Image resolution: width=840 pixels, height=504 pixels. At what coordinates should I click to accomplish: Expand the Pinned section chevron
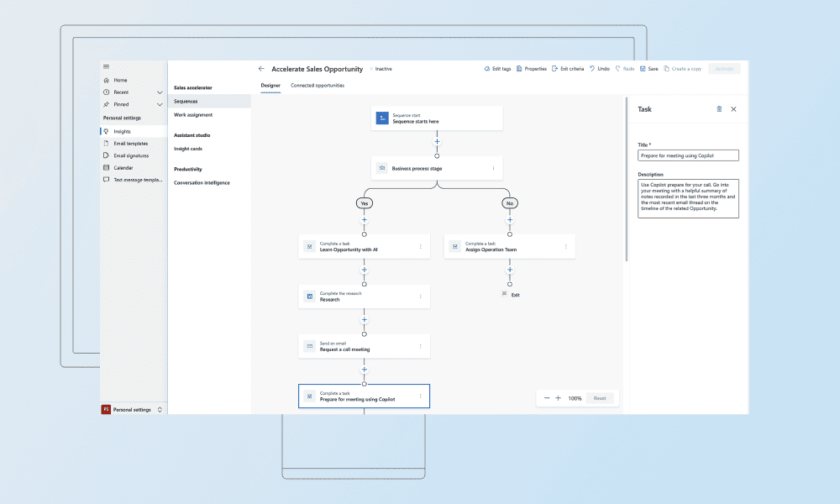(x=160, y=105)
